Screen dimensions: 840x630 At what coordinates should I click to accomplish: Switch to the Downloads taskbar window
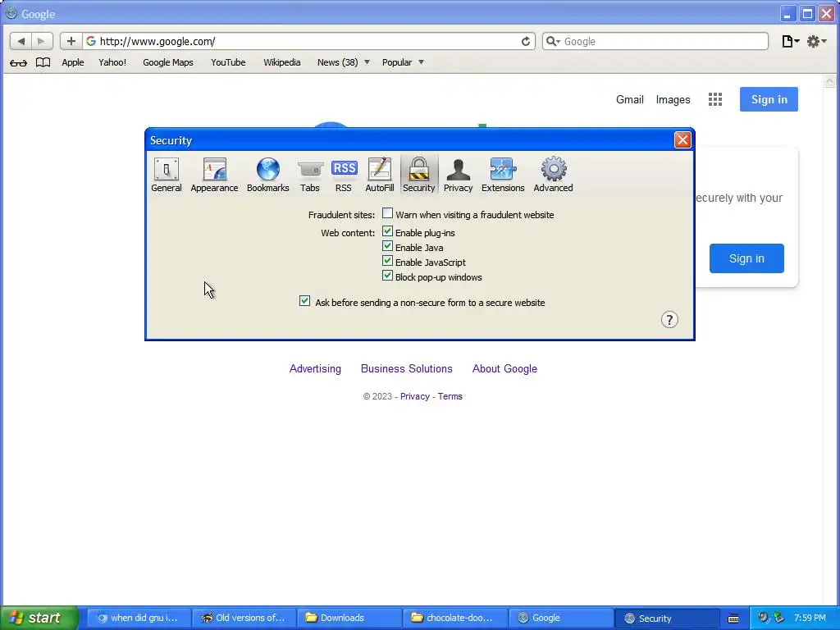pos(349,618)
